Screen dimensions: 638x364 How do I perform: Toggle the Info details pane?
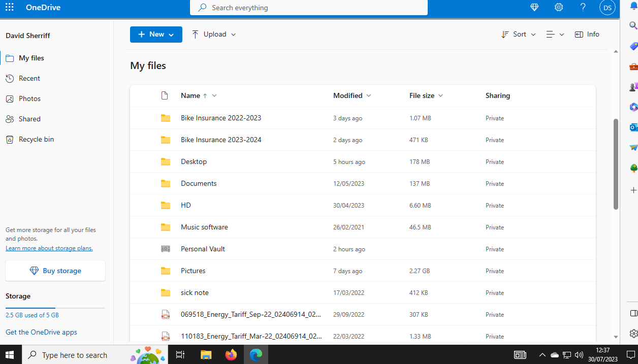(x=587, y=35)
